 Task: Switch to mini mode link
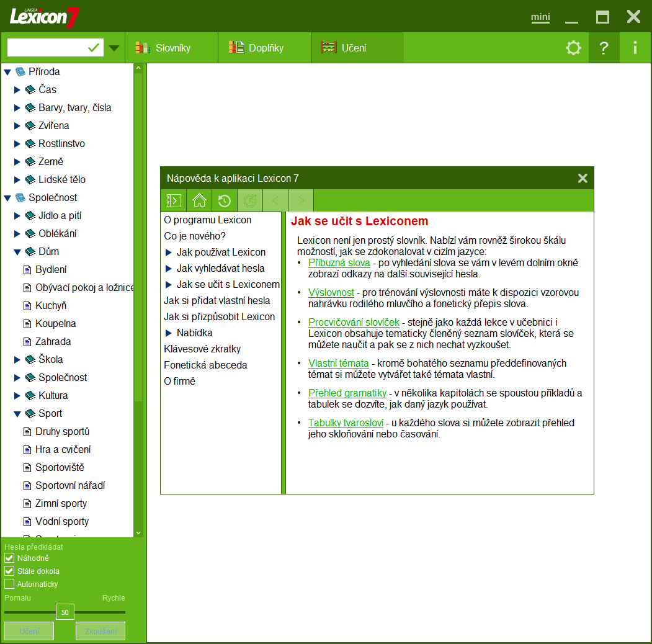(x=540, y=17)
